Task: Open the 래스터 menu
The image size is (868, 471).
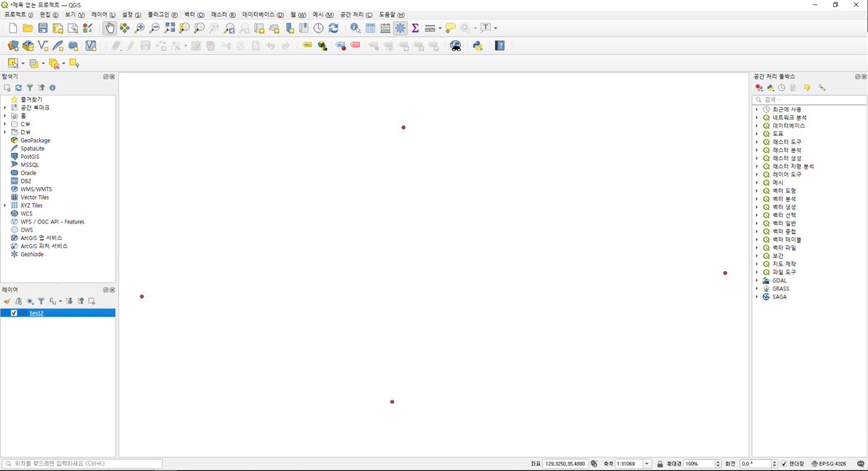Action: (223, 15)
